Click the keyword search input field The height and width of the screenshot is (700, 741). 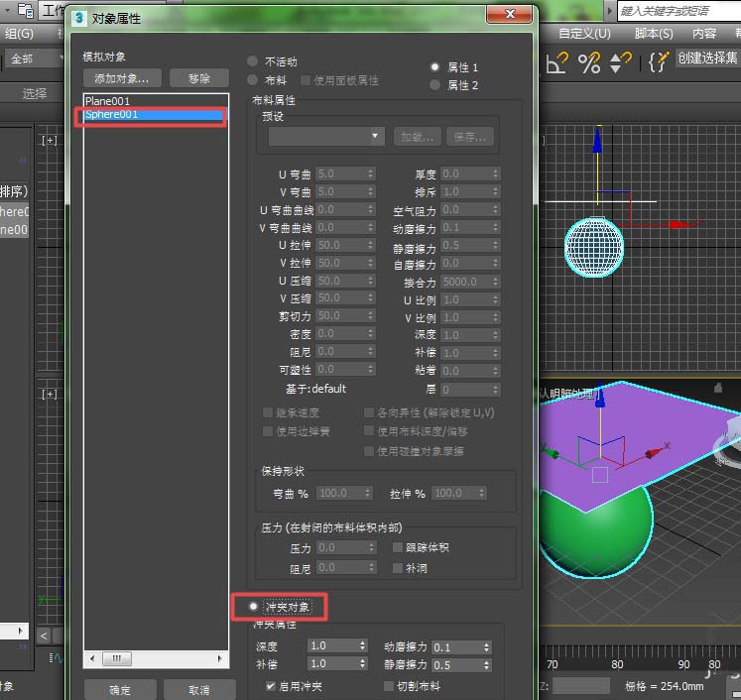coord(679,10)
